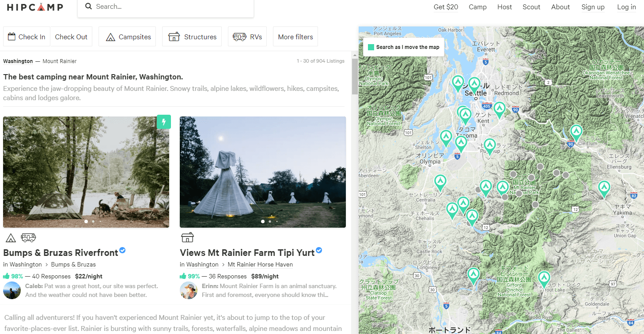
Task: Click the map pin near Yakima
Action: coord(604,188)
